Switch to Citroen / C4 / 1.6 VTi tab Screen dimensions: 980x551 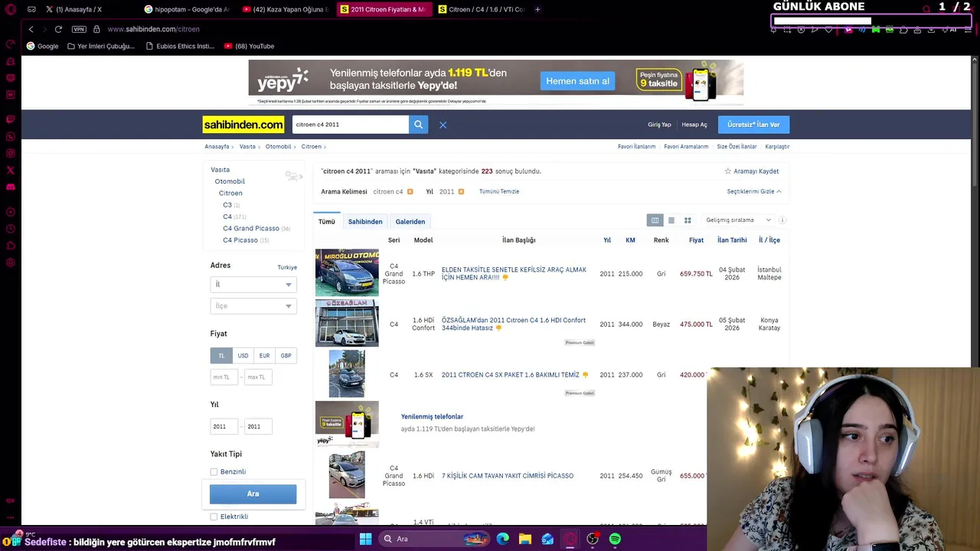[x=482, y=9]
